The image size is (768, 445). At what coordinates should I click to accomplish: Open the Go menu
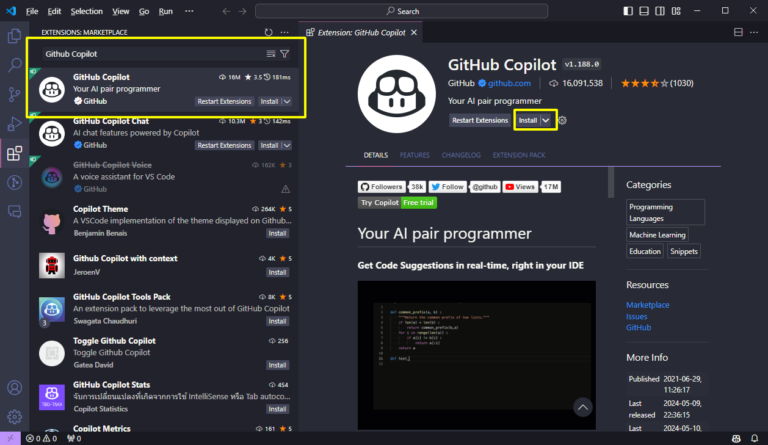144,11
